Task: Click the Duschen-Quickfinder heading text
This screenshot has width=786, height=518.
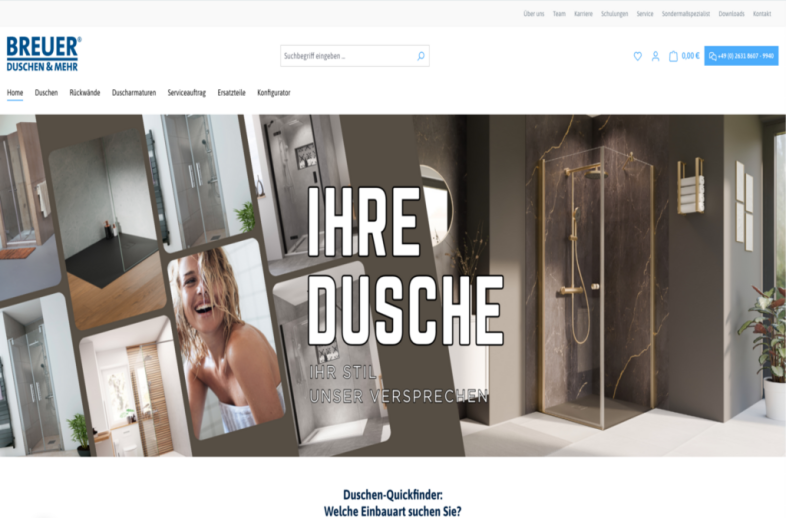Action: tap(392, 495)
